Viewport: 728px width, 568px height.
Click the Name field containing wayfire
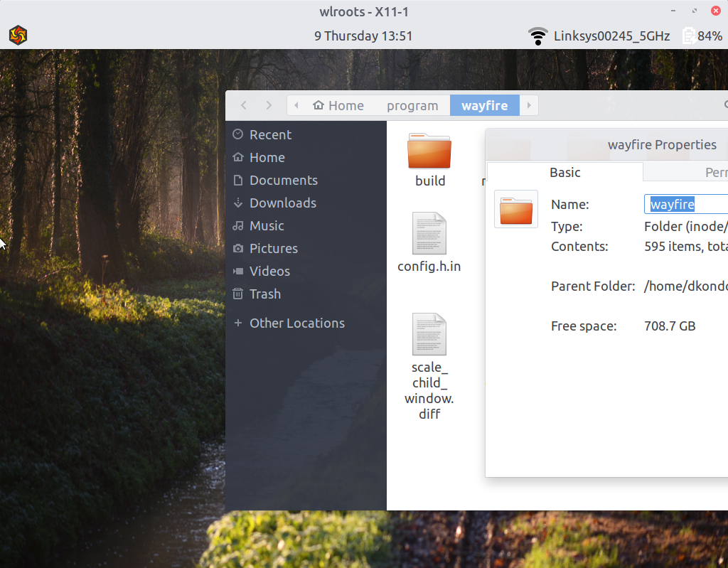tap(685, 204)
